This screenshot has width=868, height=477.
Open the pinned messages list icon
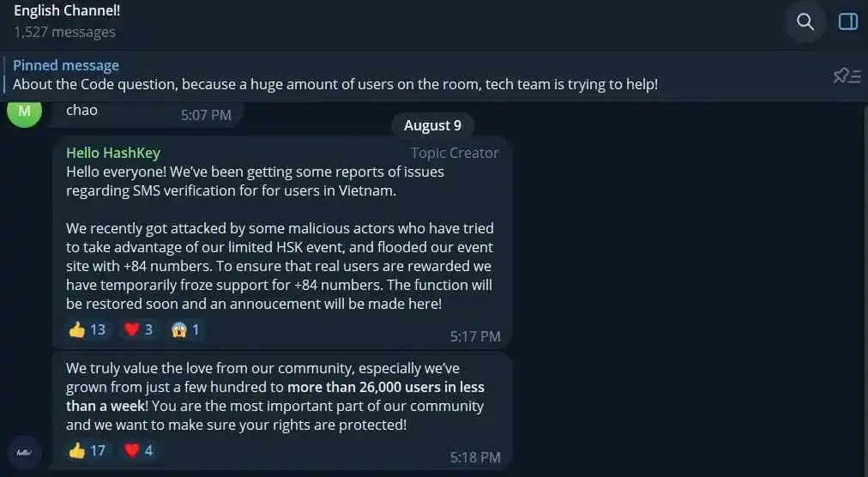pyautogui.click(x=846, y=76)
